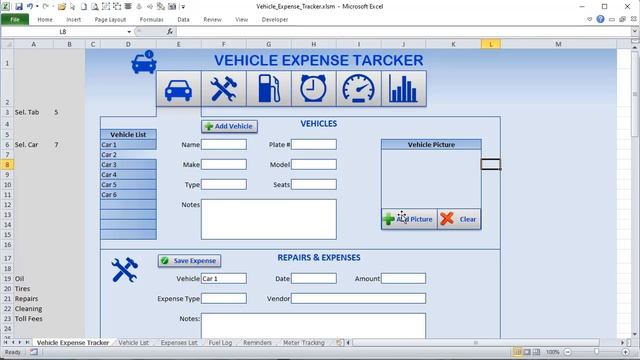Click the macro record icon in status bar
This screenshot has height=360, width=640.
[33, 352]
